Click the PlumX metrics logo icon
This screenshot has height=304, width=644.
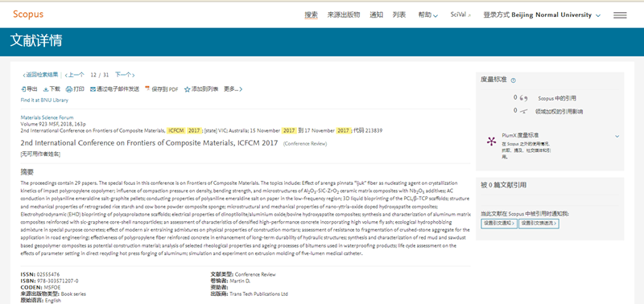(x=491, y=142)
